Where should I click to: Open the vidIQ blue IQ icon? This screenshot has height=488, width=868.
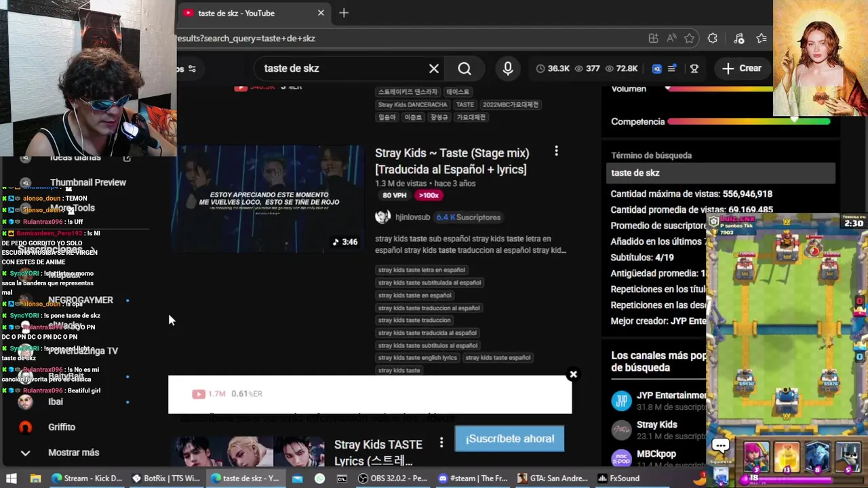[x=656, y=68]
